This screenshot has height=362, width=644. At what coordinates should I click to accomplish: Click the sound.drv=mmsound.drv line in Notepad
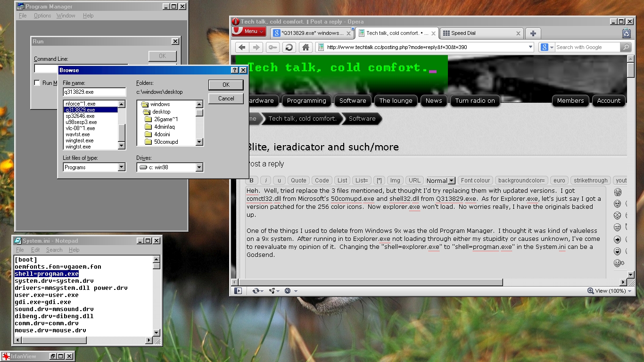(x=54, y=309)
